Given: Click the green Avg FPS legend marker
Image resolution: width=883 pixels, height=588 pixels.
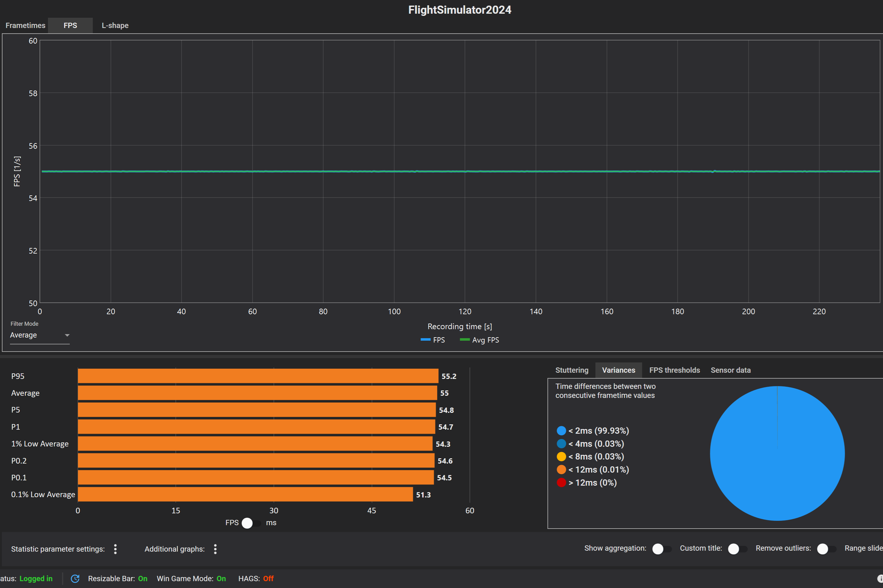Looking at the screenshot, I should pos(465,340).
